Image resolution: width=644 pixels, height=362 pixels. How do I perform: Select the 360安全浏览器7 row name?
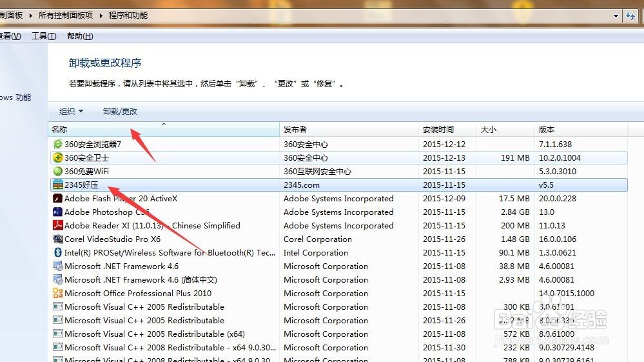click(93, 145)
